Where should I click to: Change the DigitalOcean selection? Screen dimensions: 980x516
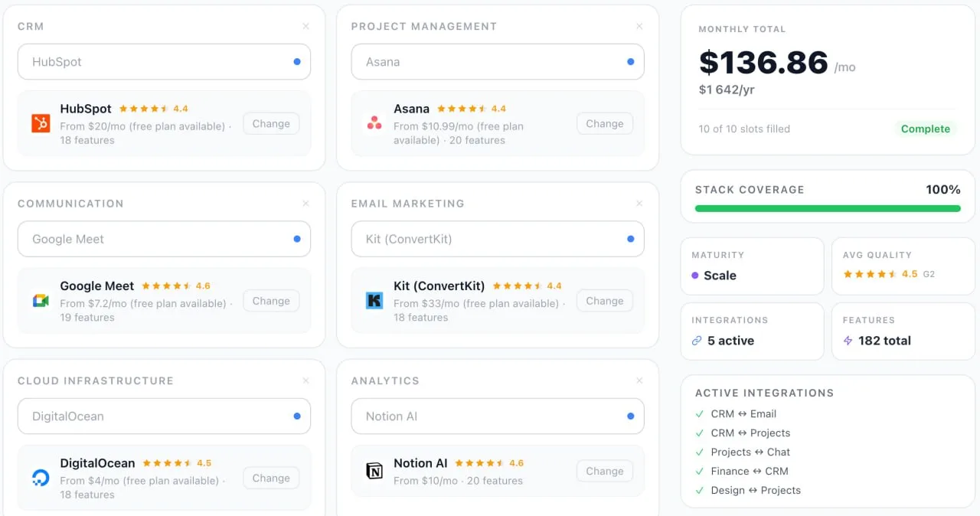[x=271, y=478]
